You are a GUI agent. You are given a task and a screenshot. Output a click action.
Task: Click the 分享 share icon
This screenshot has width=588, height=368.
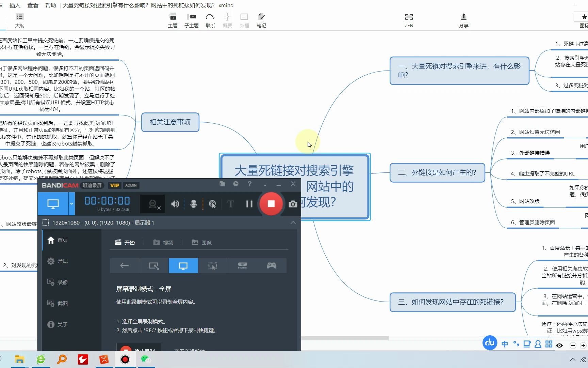pos(464,20)
